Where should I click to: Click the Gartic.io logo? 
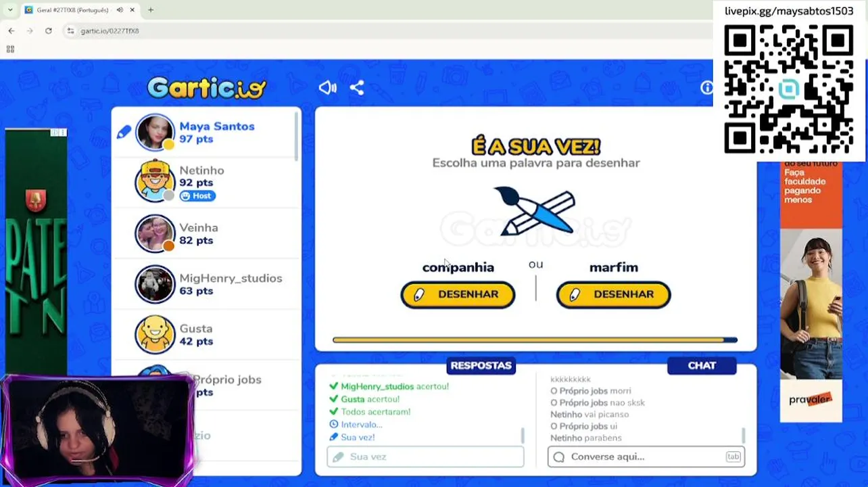point(207,88)
